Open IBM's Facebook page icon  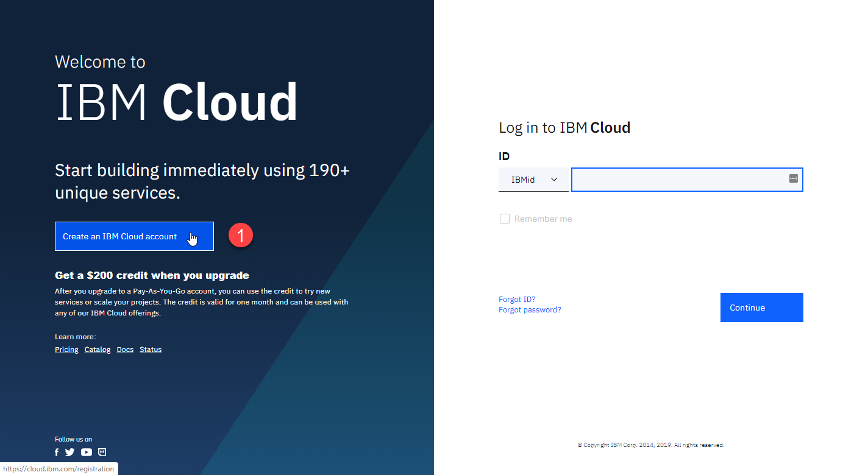pos(57,452)
